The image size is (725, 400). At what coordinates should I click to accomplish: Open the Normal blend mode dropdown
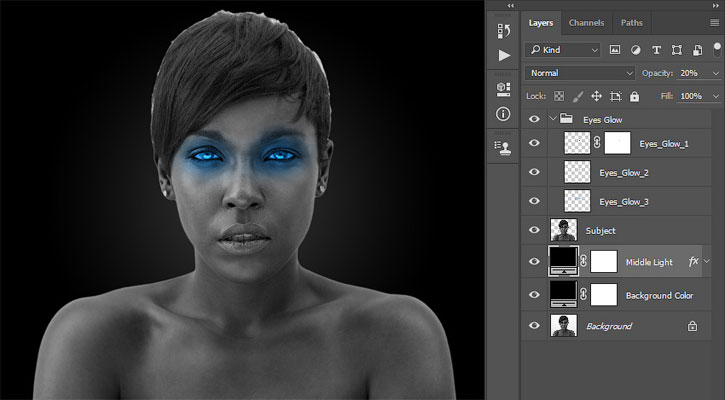(580, 73)
